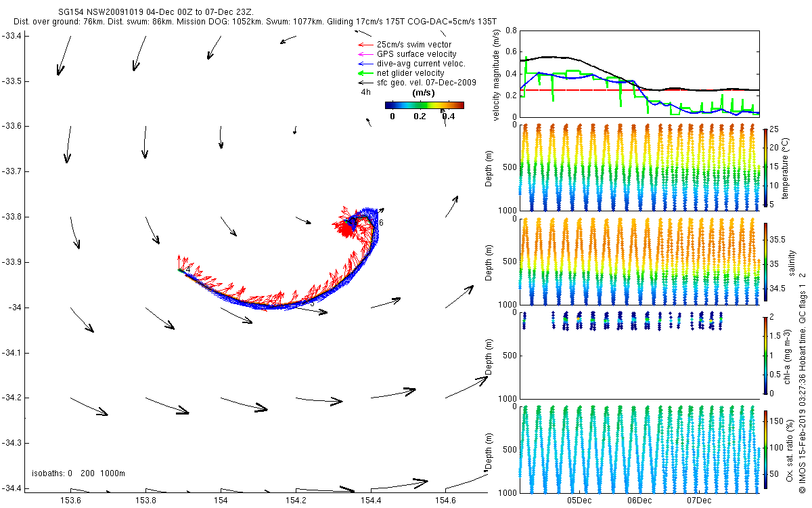Click the 'velocity magnitude (m/s)' axis label
The height and width of the screenshot is (508, 812).
click(496, 75)
